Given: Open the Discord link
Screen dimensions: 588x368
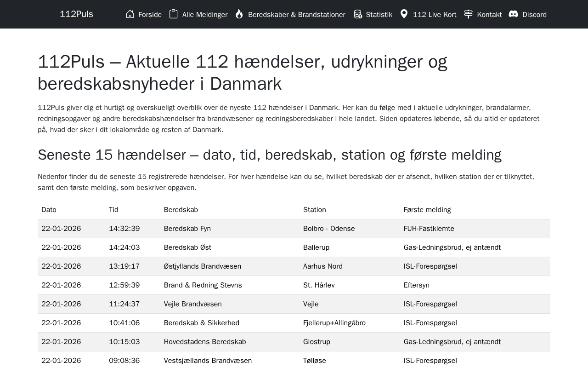Looking at the screenshot, I should 528,14.
